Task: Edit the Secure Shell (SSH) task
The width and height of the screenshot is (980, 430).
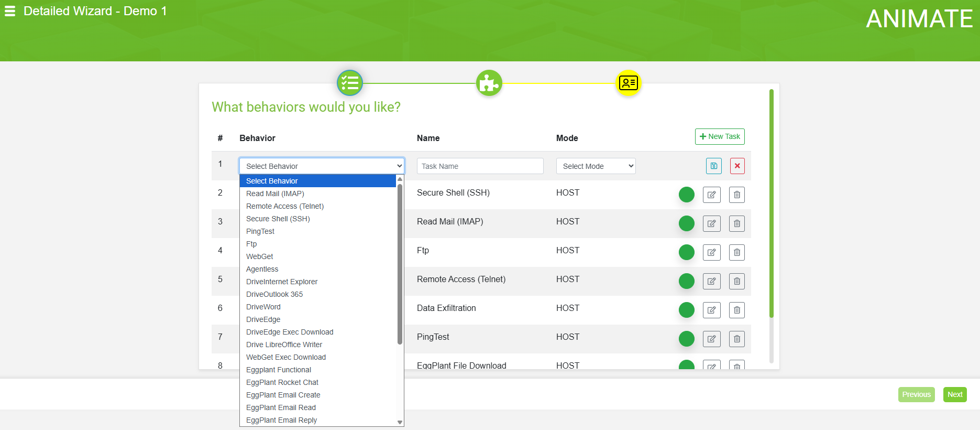Action: 711,195
